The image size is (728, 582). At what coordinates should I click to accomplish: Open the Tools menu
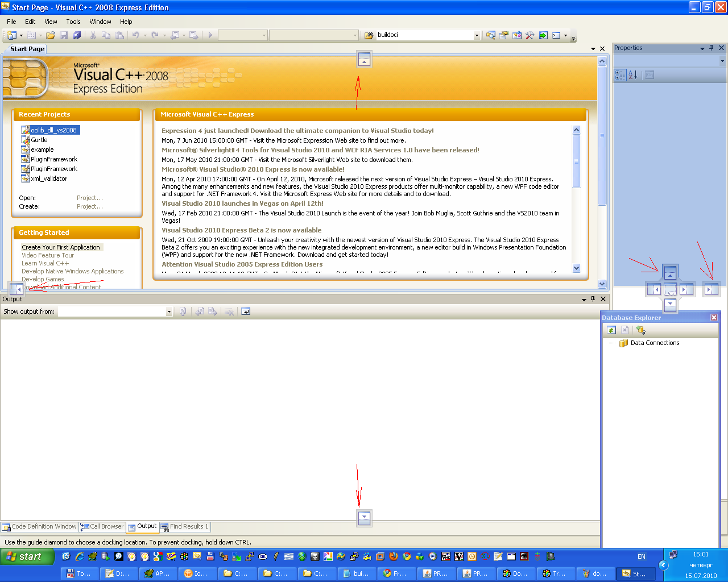[x=73, y=22]
